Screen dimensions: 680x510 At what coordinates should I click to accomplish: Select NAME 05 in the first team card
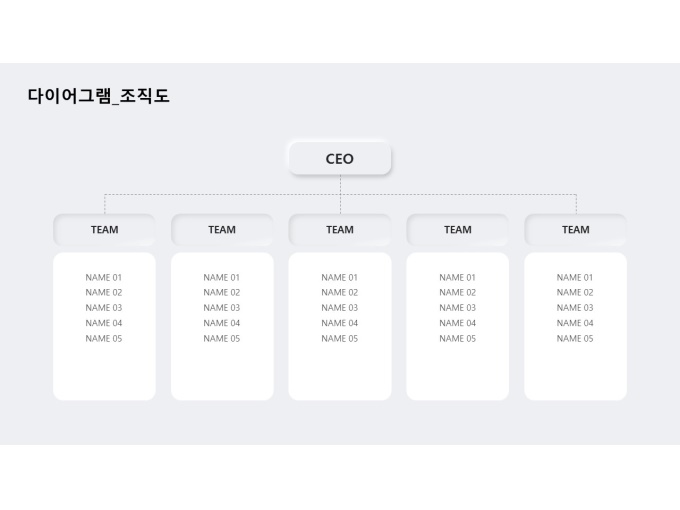pos(104,339)
